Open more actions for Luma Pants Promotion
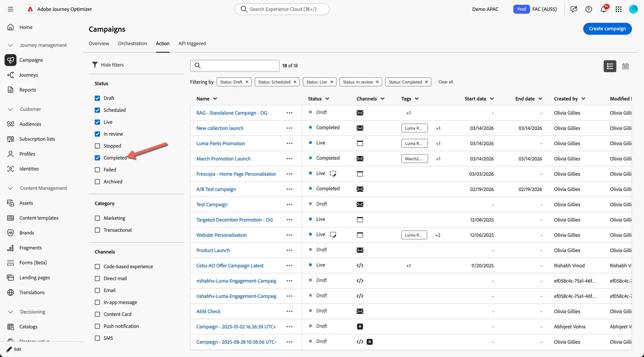 pos(290,143)
